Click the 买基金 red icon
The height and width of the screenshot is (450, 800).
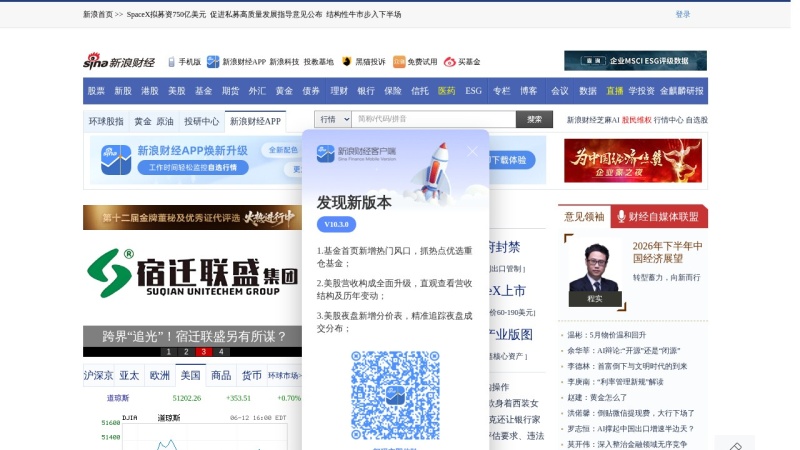(449, 62)
